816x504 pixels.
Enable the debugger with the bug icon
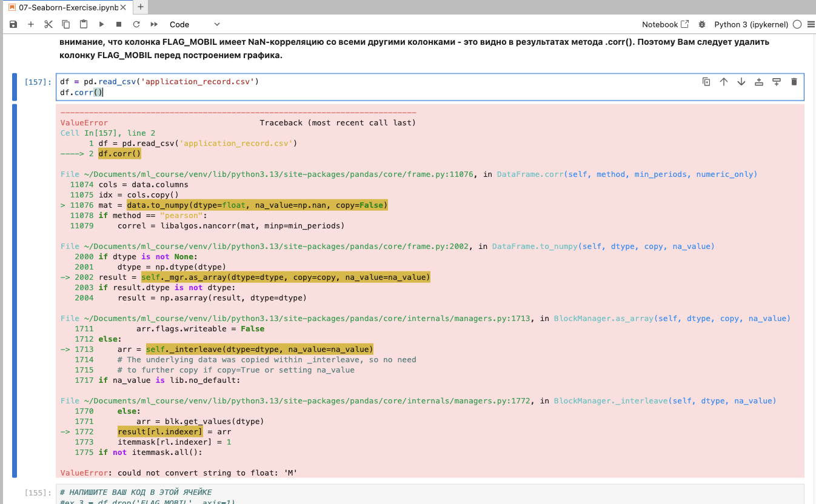(x=702, y=24)
